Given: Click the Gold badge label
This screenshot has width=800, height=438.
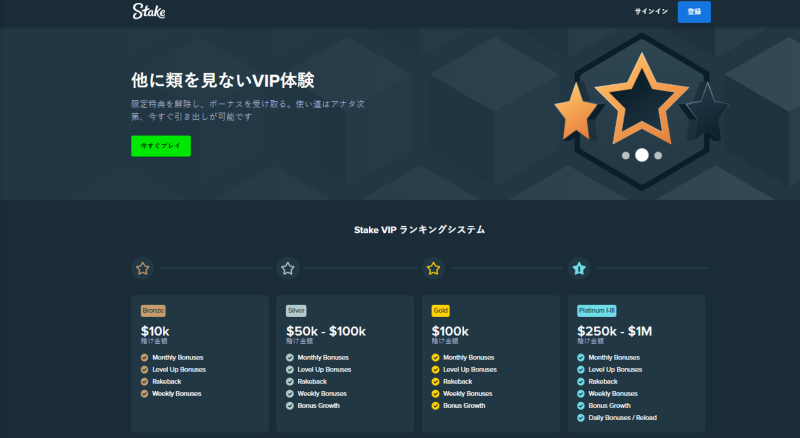Looking at the screenshot, I should (x=440, y=310).
